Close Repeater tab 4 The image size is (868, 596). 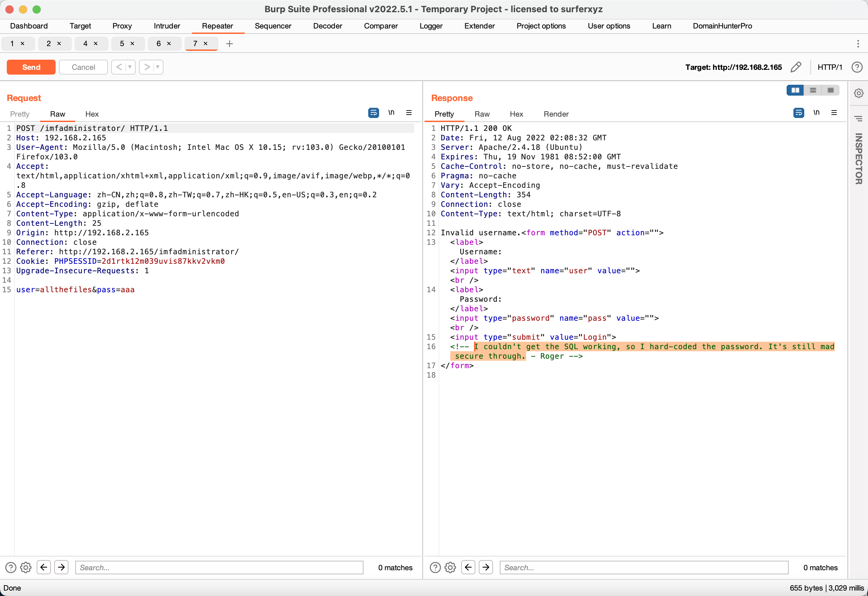point(96,44)
